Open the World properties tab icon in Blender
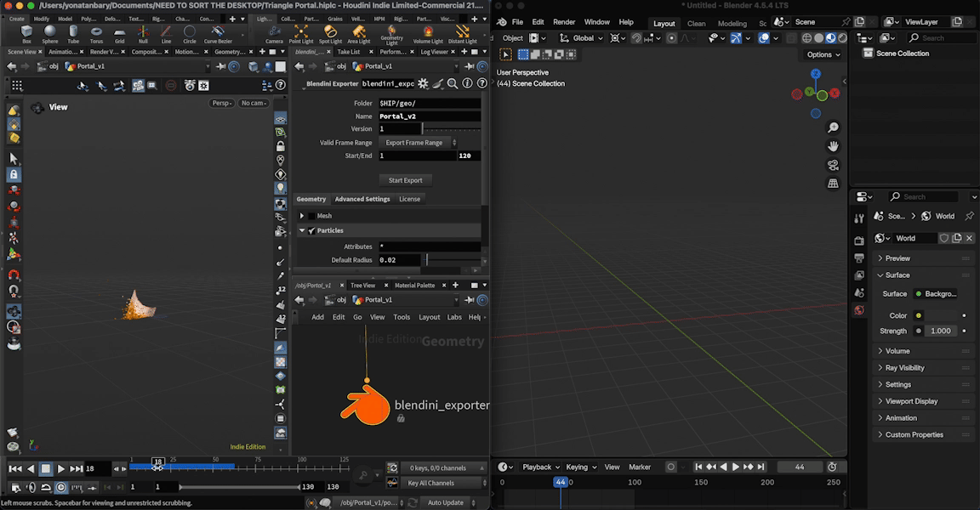Screen dimensions: 980x510 [859, 310]
